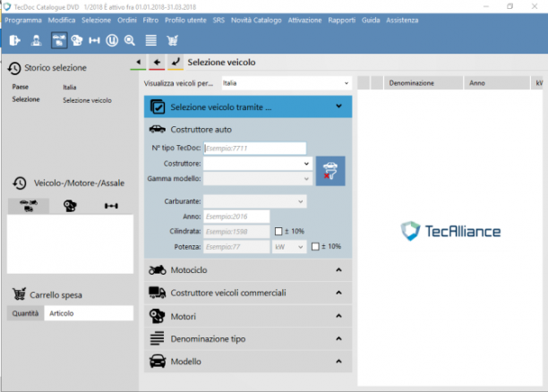The width and height of the screenshot is (548, 392).
Task: Click the commercial vehicles truck icon
Action: tap(158, 293)
